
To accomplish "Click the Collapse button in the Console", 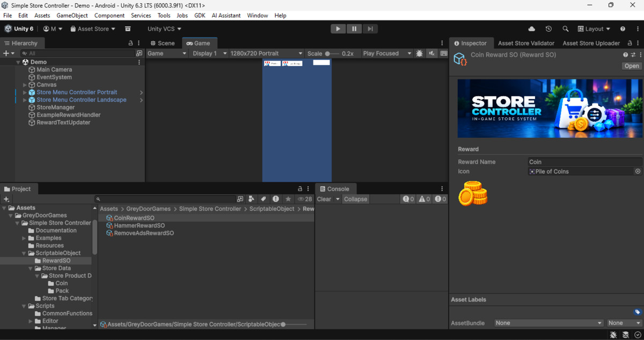I will click(x=356, y=199).
